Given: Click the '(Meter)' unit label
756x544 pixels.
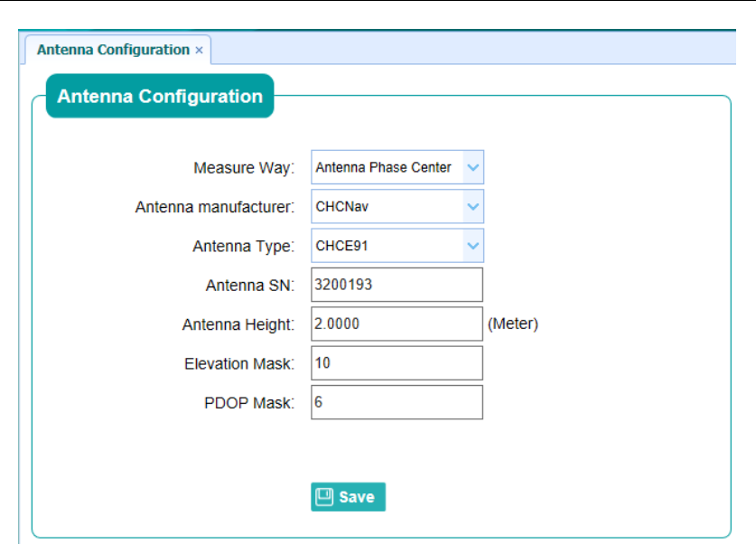Looking at the screenshot, I should [513, 324].
